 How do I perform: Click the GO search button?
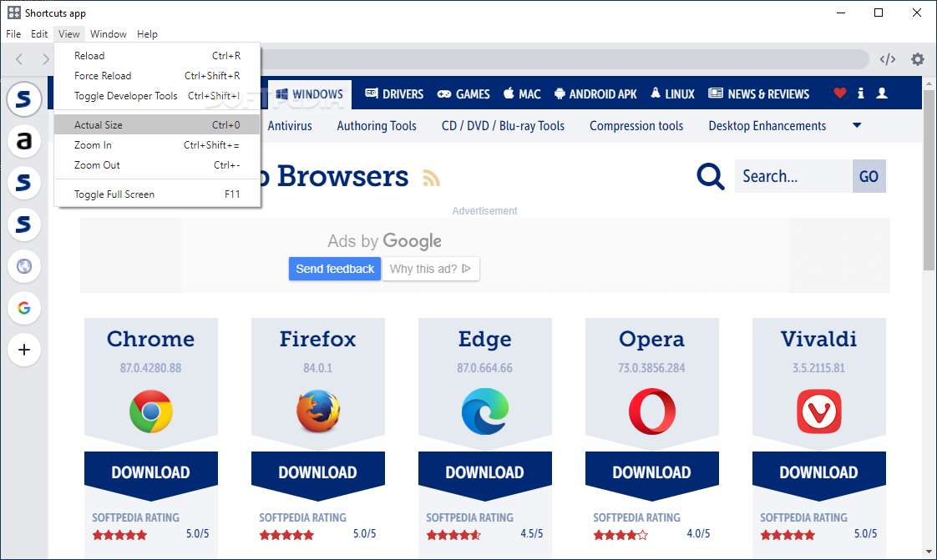869,176
